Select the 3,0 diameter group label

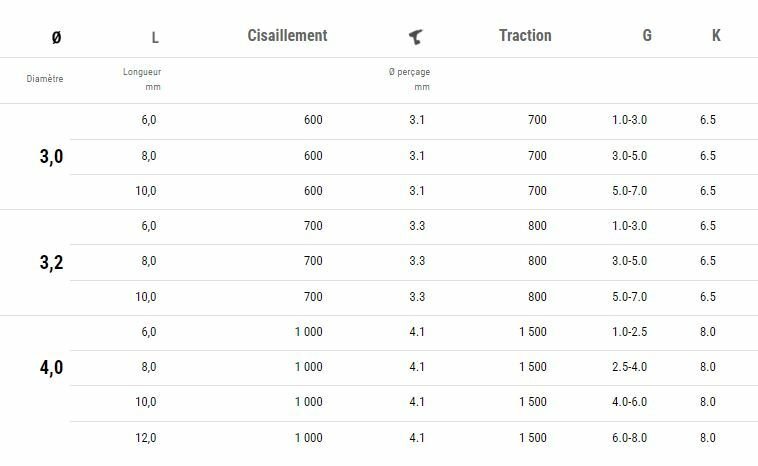[52, 156]
